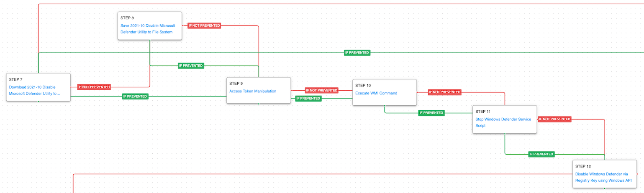Image resolution: width=644 pixels, height=193 pixels.
Task: Select IF PREVENTED label below Step 11 node
Action: click(541, 154)
